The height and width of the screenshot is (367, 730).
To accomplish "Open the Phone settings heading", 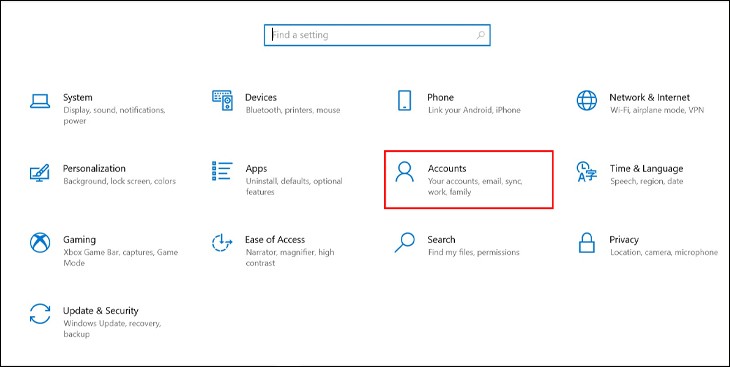I will tap(440, 97).
